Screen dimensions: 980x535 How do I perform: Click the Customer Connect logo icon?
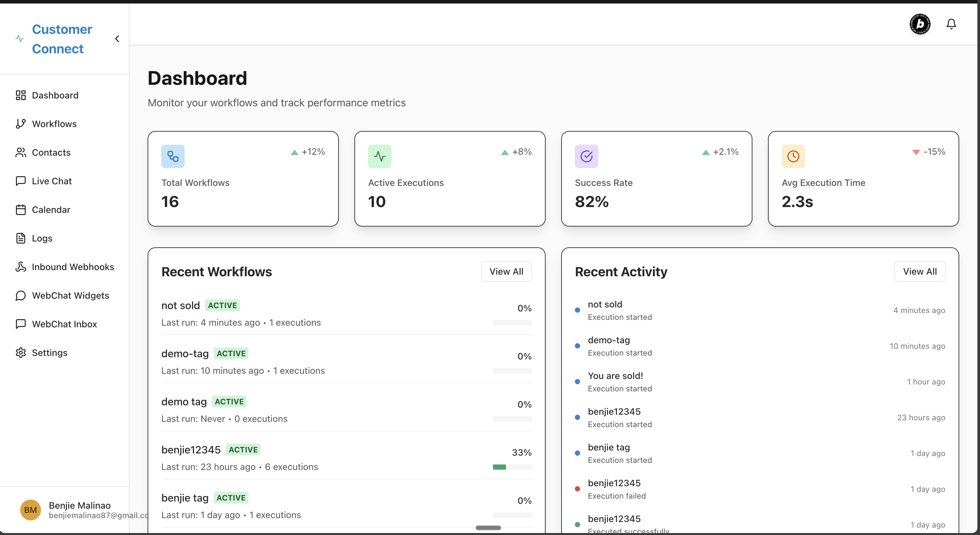[x=20, y=39]
